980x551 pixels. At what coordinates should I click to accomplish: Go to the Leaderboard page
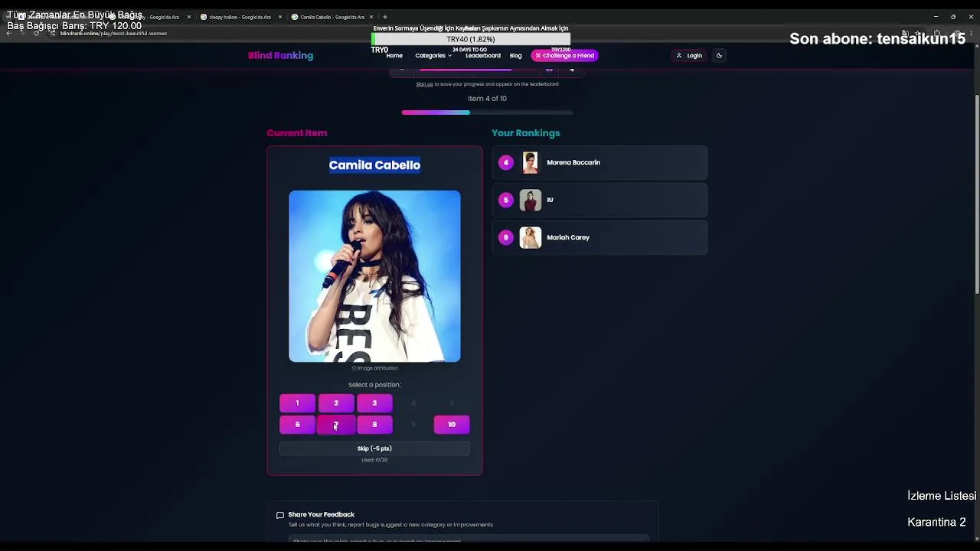click(x=483, y=55)
